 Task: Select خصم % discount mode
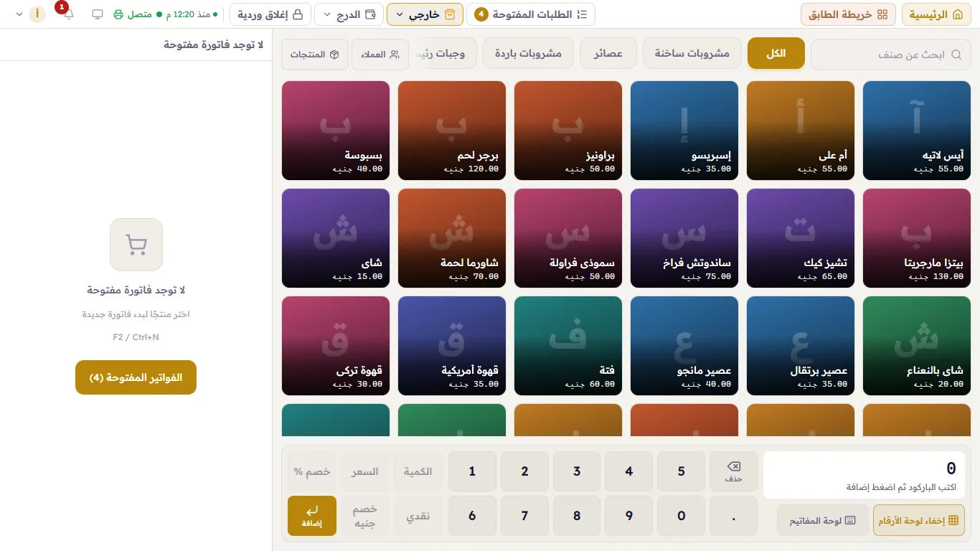pyautogui.click(x=312, y=471)
